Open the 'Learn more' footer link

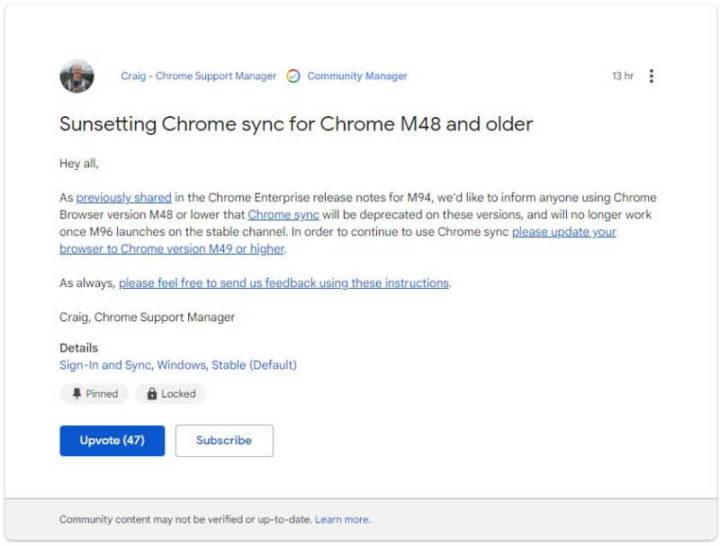click(343, 519)
